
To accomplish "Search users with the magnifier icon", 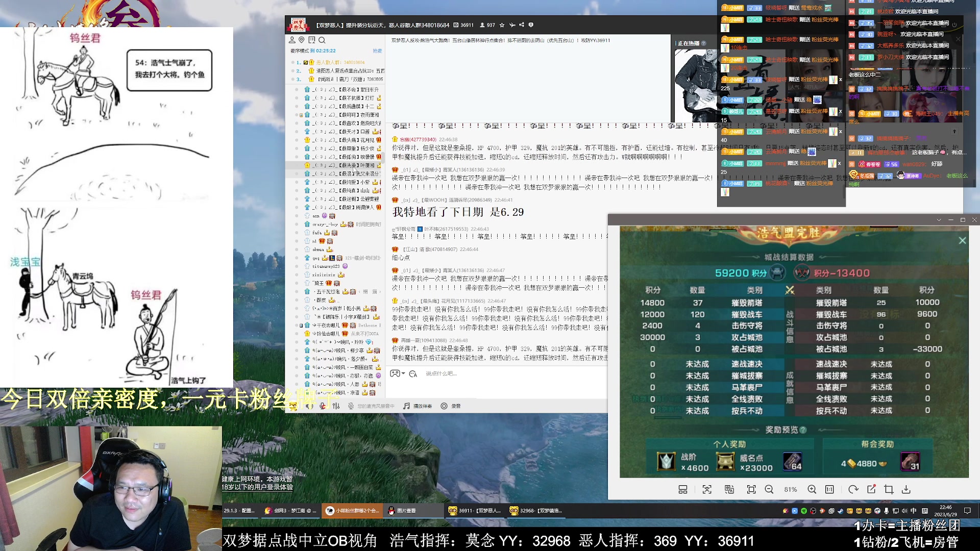I will [322, 40].
